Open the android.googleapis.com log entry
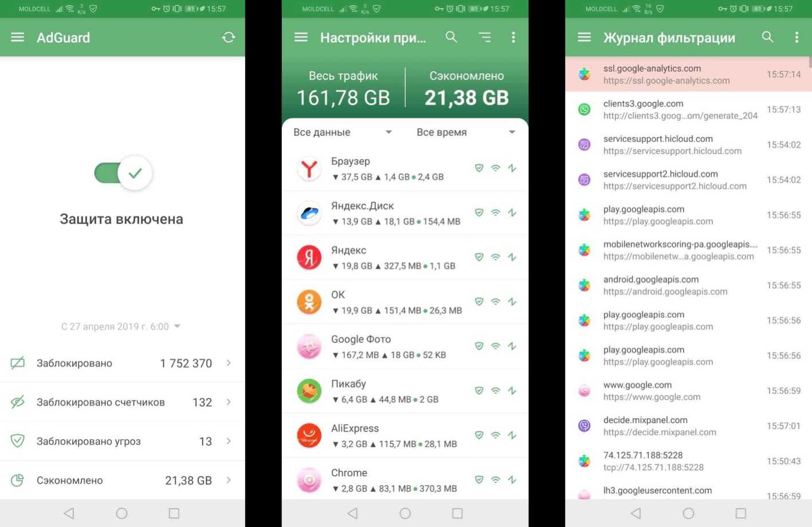The image size is (812, 527). coord(689,285)
